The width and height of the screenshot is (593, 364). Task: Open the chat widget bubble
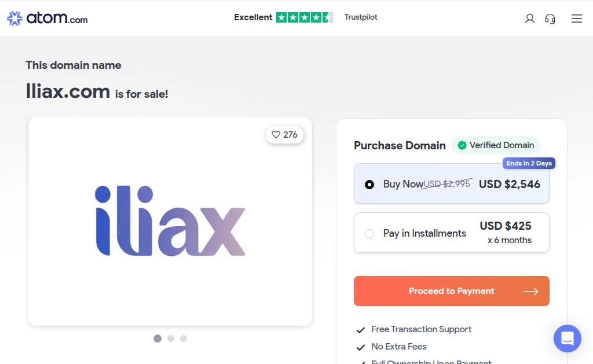click(x=567, y=339)
